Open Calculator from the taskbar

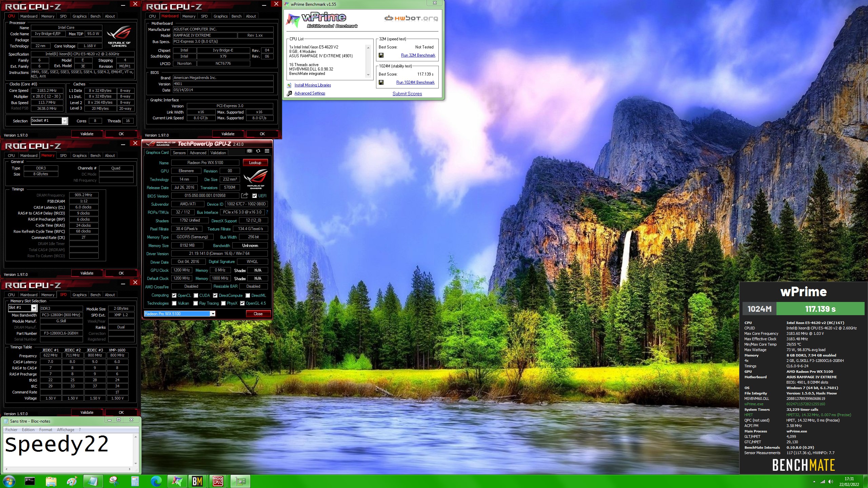[135, 481]
